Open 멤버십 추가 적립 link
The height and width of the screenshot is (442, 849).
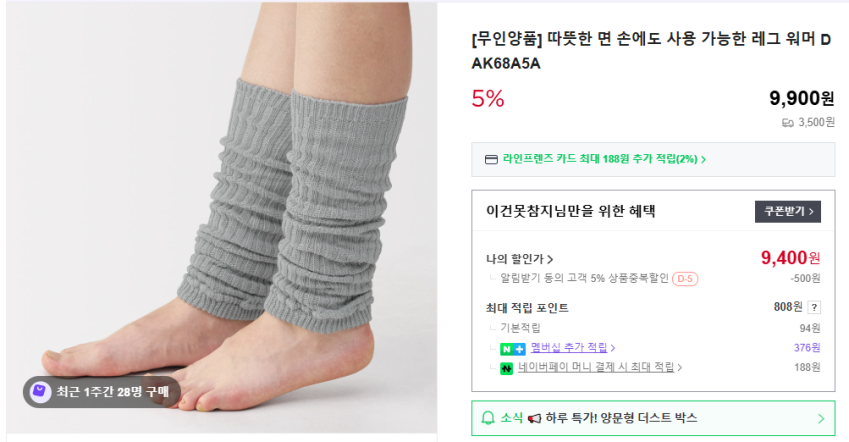point(573,348)
